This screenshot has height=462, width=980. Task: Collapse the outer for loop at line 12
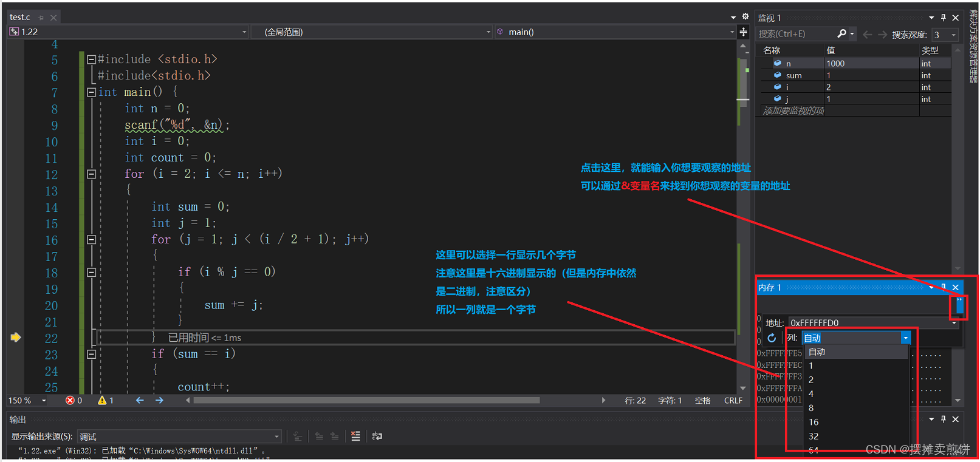click(91, 174)
